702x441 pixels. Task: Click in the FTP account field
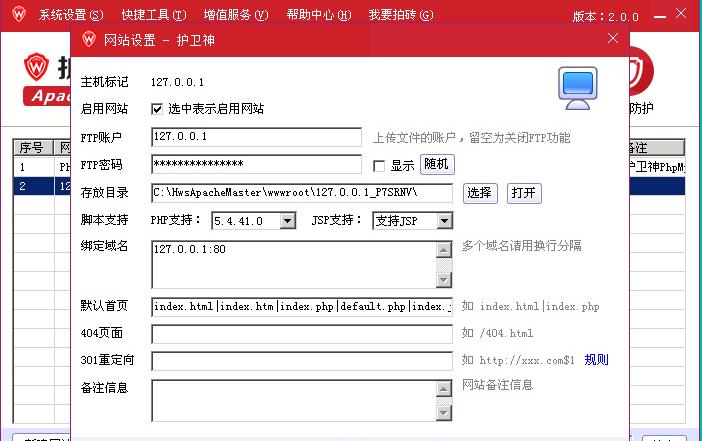[x=257, y=137]
